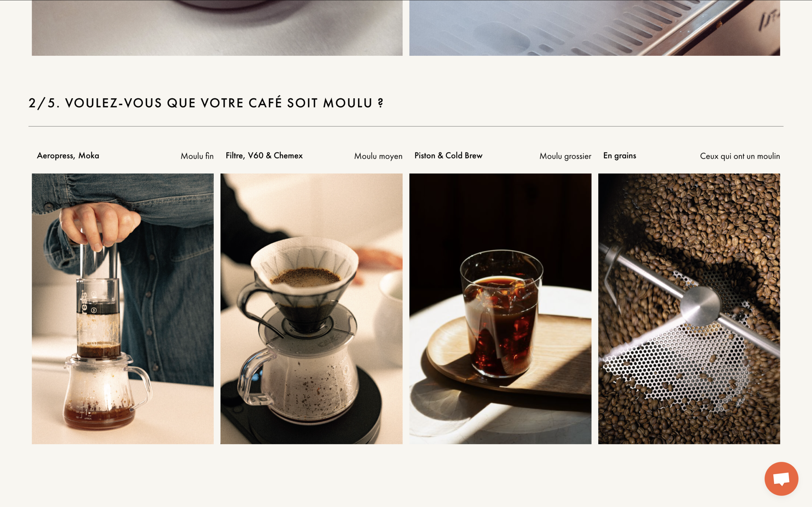
Task: Click the cup image above the question
Action: [x=217, y=28]
